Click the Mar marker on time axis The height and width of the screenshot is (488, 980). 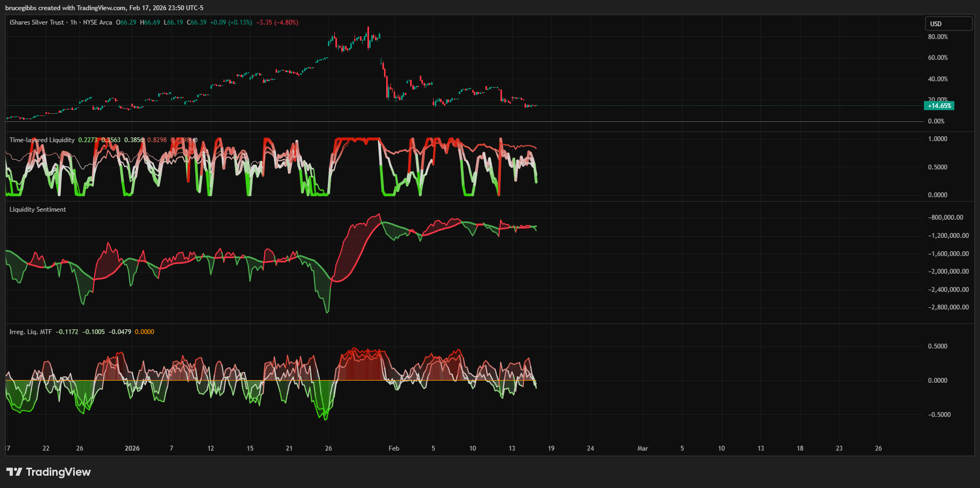pyautogui.click(x=642, y=448)
